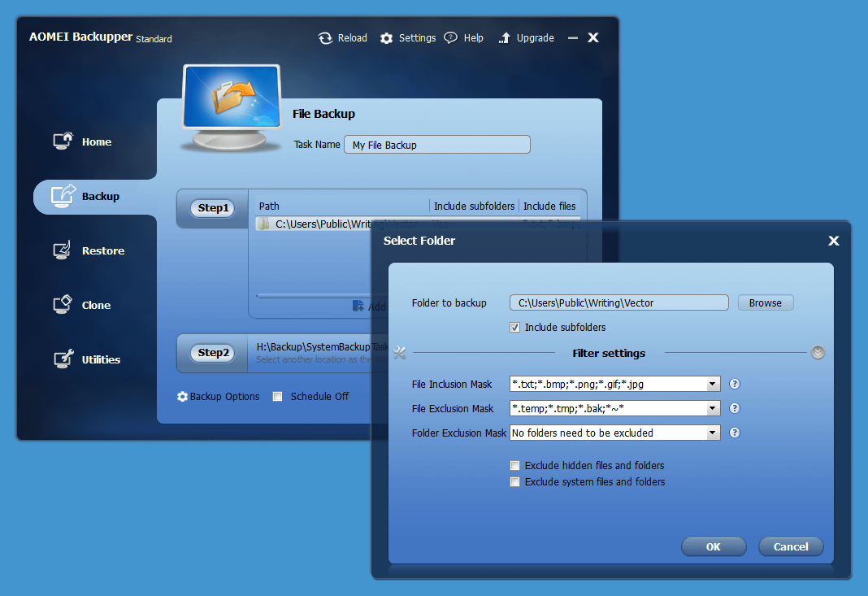Click the Include files column header
Viewport: 868px width, 596px height.
(549, 206)
